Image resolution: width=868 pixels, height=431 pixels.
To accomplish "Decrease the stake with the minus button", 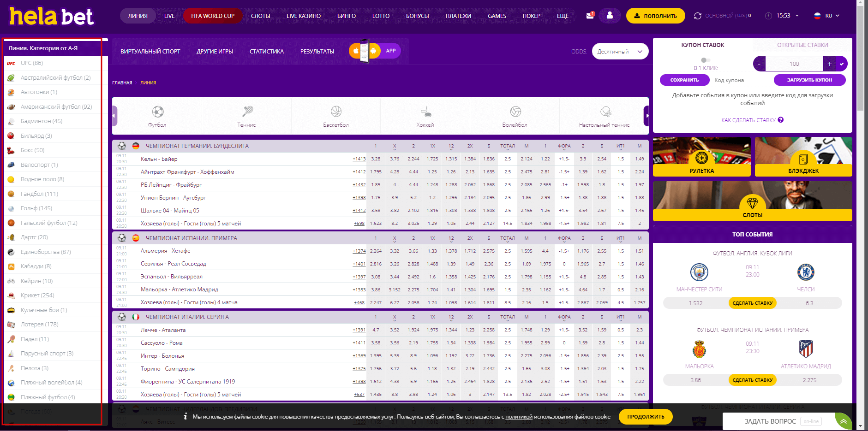I will (x=759, y=64).
